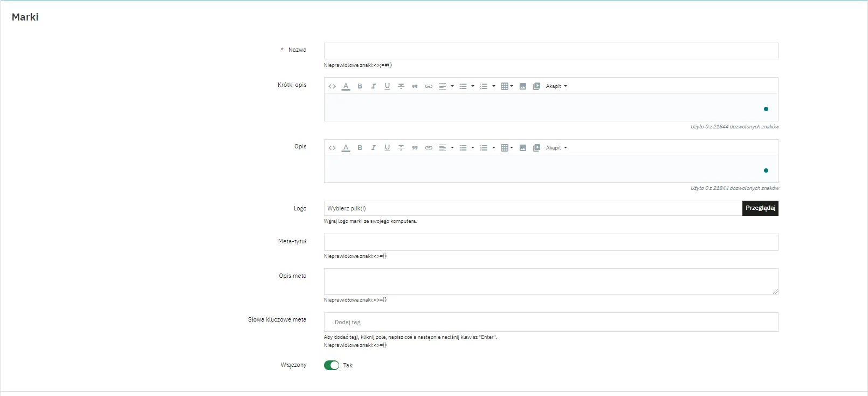This screenshot has height=396, width=868.
Task: Open text color picker in Opis editor
Action: 346,148
